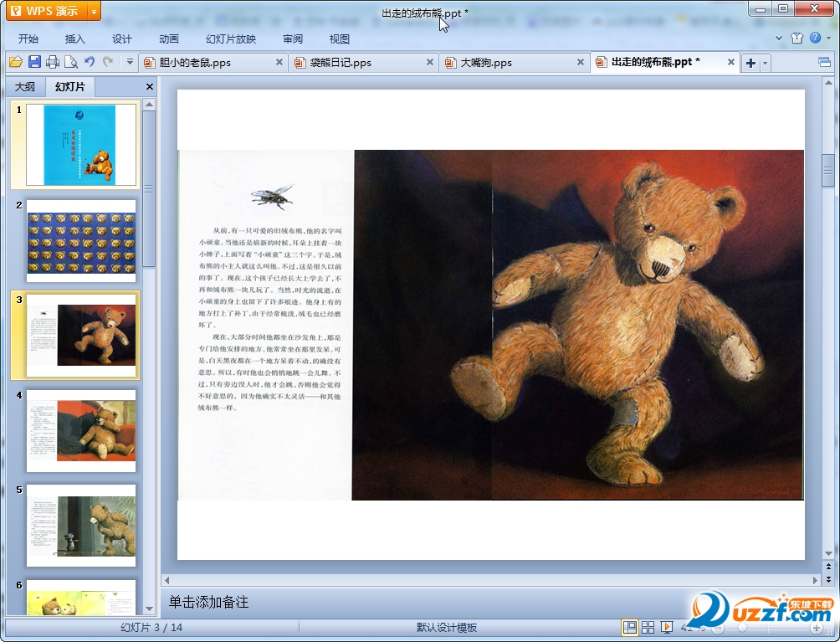This screenshot has width=840, height=642.
Task: Click the 默认设计模板 status bar label
Action: [446, 627]
